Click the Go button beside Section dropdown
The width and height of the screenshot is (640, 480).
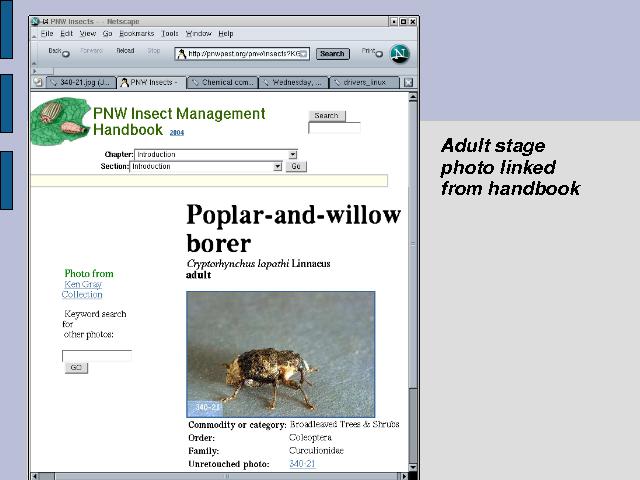pyautogui.click(x=295, y=167)
